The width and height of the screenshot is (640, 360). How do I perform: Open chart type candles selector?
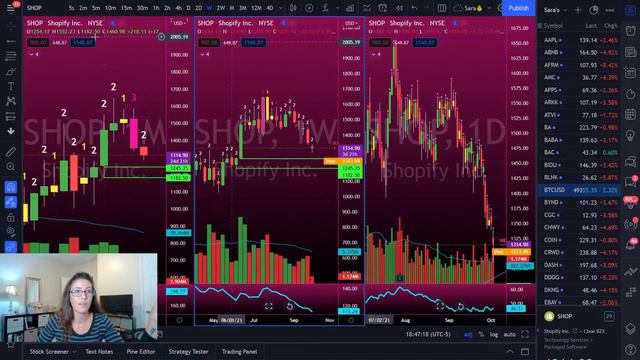pyautogui.click(x=293, y=8)
